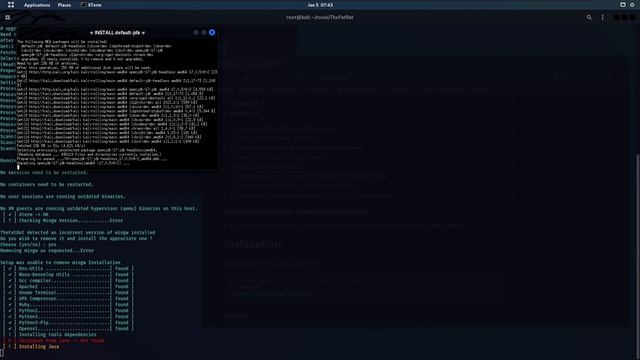Viewport: 640px width, 360px height.
Task: Click the power icon in the top panel
Action: point(632,5)
